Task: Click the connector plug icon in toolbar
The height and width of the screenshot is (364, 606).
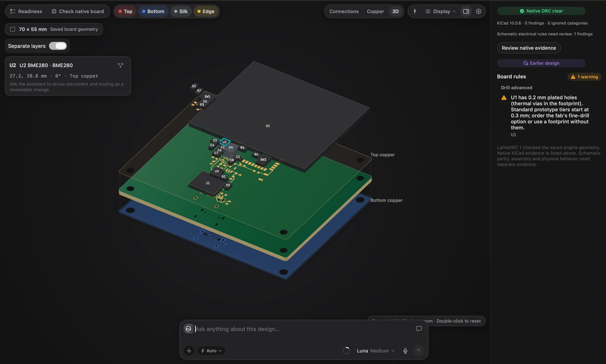Action: coord(415,11)
